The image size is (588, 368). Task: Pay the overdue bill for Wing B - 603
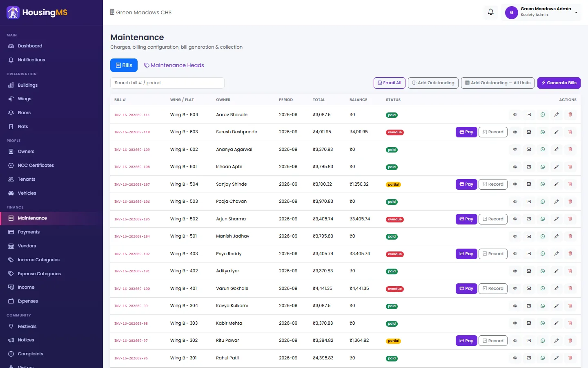(466, 132)
